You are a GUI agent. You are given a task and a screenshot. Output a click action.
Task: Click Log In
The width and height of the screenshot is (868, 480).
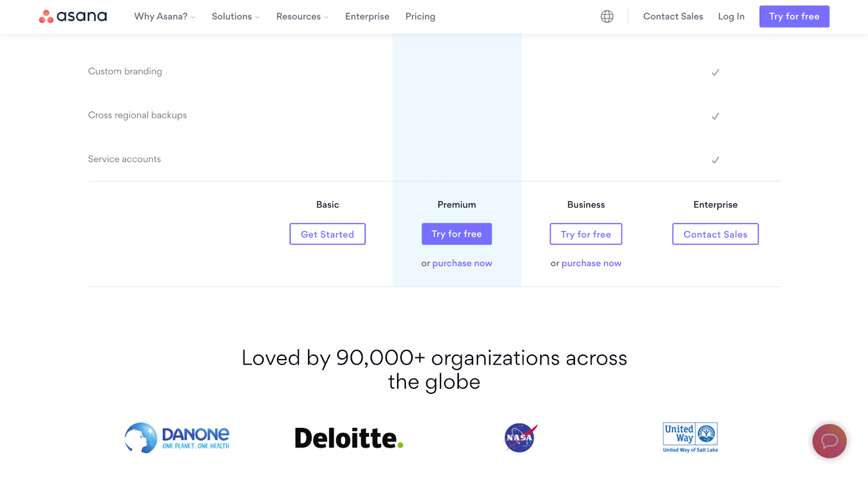click(x=731, y=16)
